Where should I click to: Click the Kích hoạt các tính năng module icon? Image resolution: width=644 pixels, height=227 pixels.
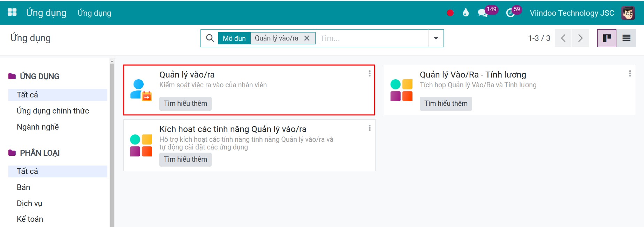[x=141, y=145]
